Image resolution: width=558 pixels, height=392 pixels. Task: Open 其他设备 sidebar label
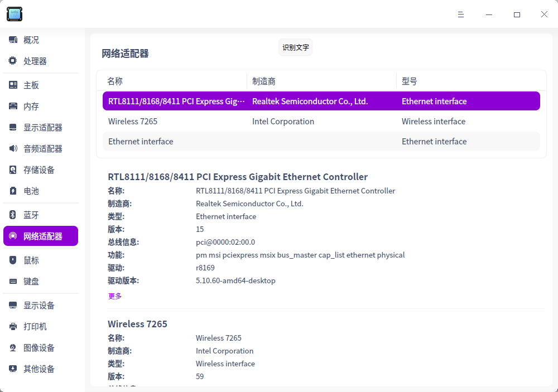(x=39, y=369)
